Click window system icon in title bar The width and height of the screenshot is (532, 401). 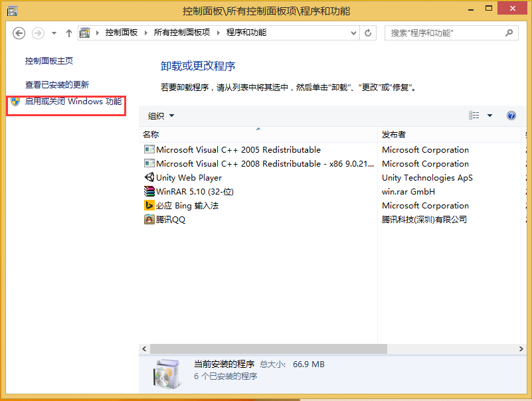[x=12, y=11]
